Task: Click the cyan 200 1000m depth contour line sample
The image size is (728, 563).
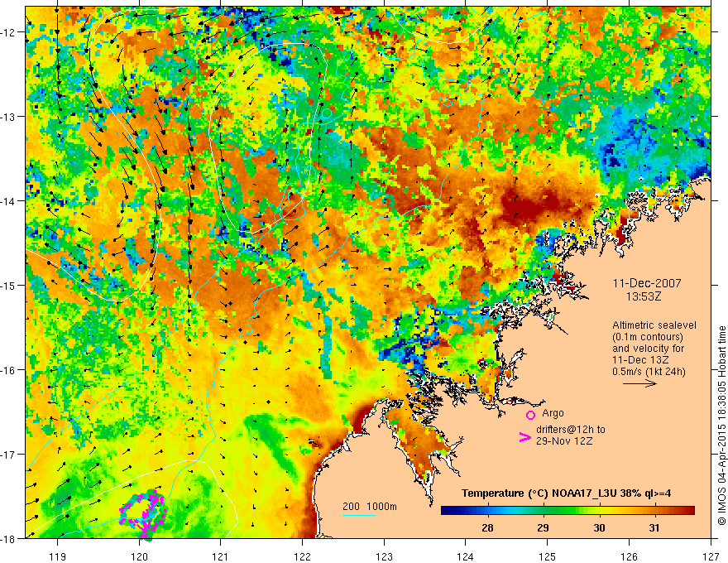Action: click(x=359, y=515)
